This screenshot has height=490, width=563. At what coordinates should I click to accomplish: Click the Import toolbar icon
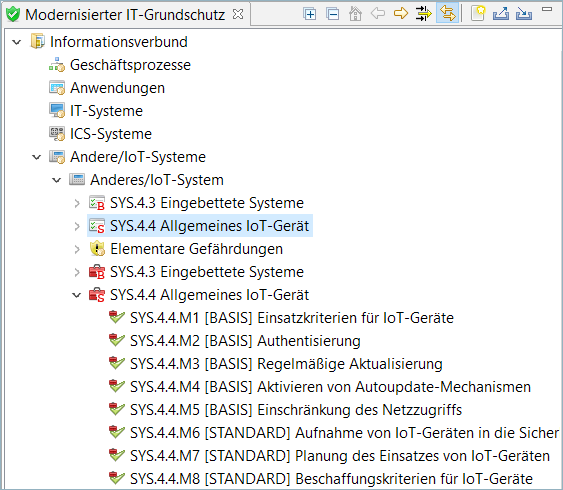click(524, 14)
